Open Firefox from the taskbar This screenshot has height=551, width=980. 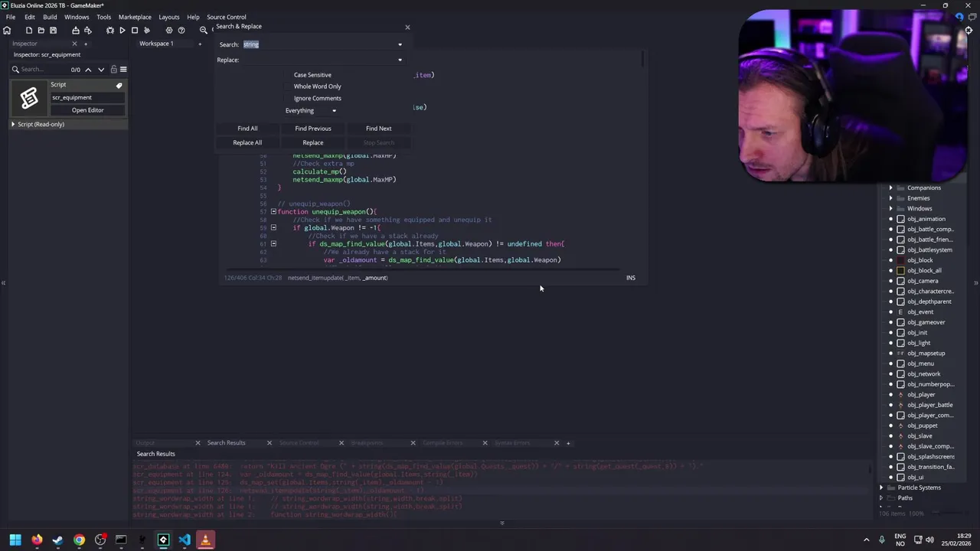coord(37,540)
